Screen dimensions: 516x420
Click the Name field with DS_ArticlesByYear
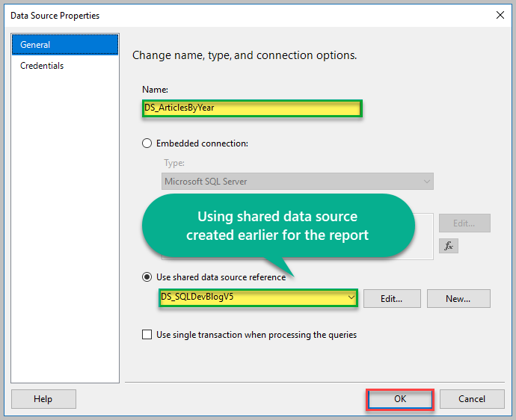pos(252,108)
